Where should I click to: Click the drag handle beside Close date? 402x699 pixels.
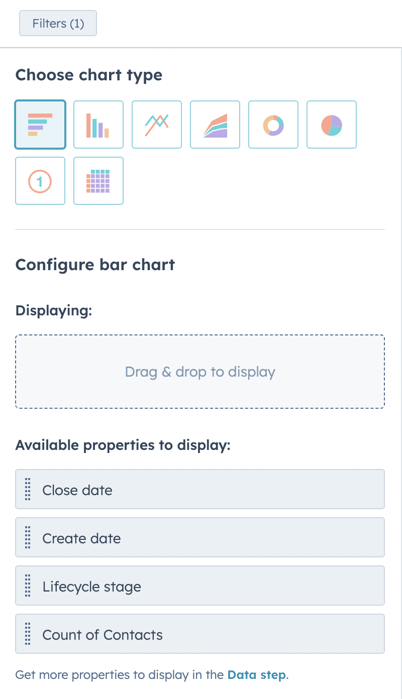tap(28, 489)
